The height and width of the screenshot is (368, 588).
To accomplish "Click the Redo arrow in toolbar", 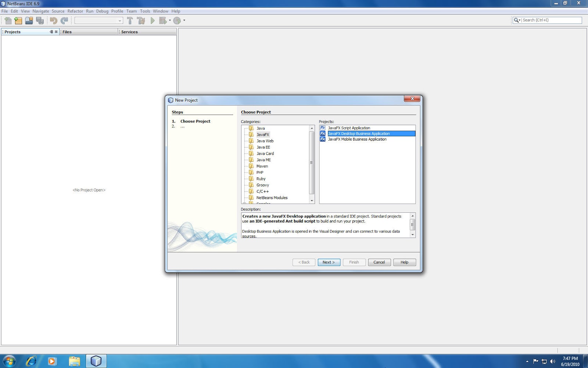I will coord(64,21).
